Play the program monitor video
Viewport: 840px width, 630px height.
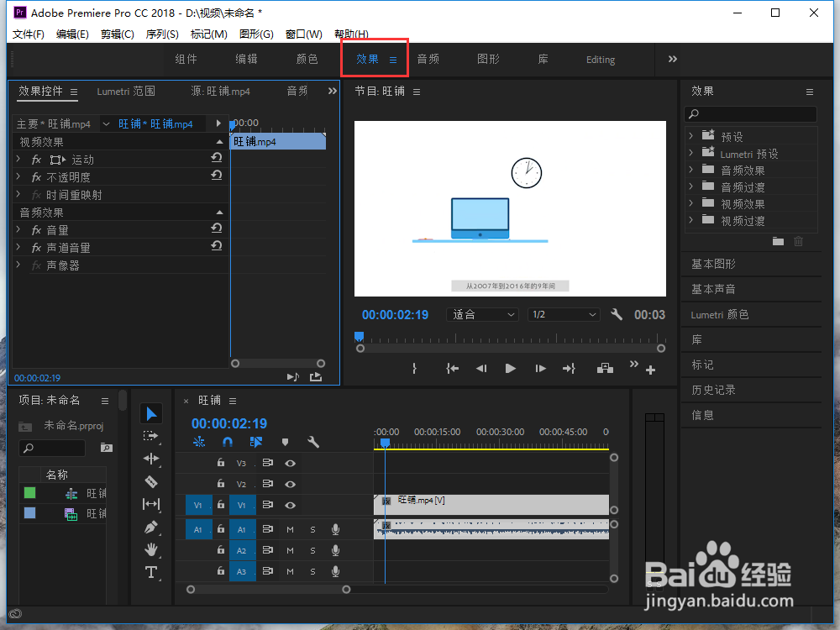(510, 369)
